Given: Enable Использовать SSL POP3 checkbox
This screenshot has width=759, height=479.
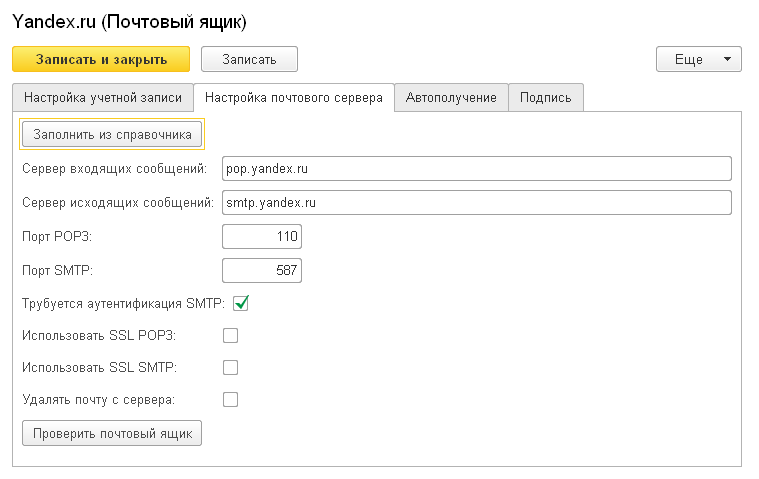Looking at the screenshot, I should click(x=230, y=335).
